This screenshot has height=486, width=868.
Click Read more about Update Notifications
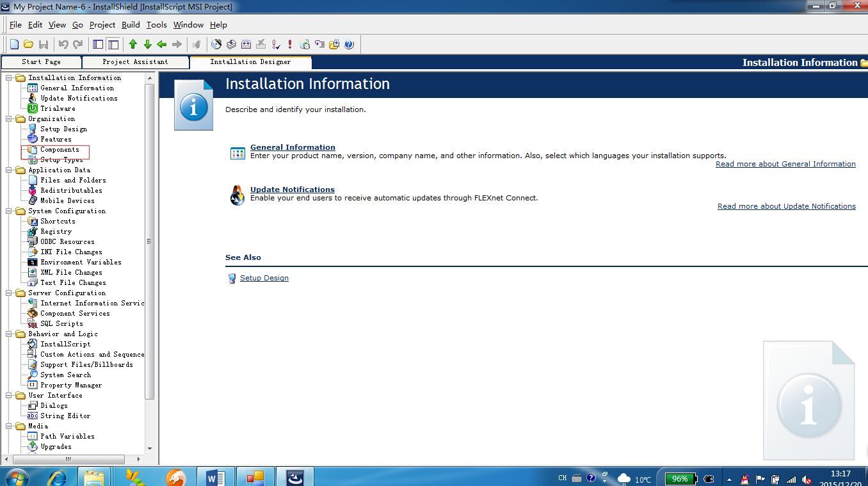coord(787,206)
